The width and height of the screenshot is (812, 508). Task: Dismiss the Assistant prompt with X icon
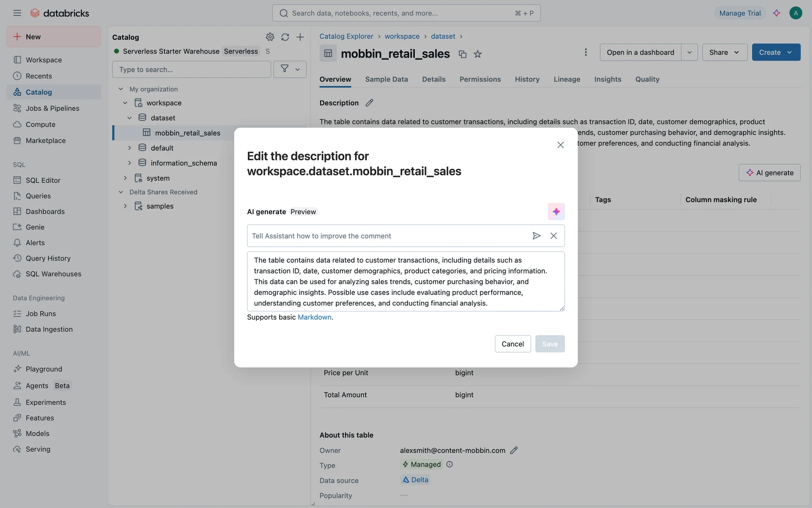(554, 236)
